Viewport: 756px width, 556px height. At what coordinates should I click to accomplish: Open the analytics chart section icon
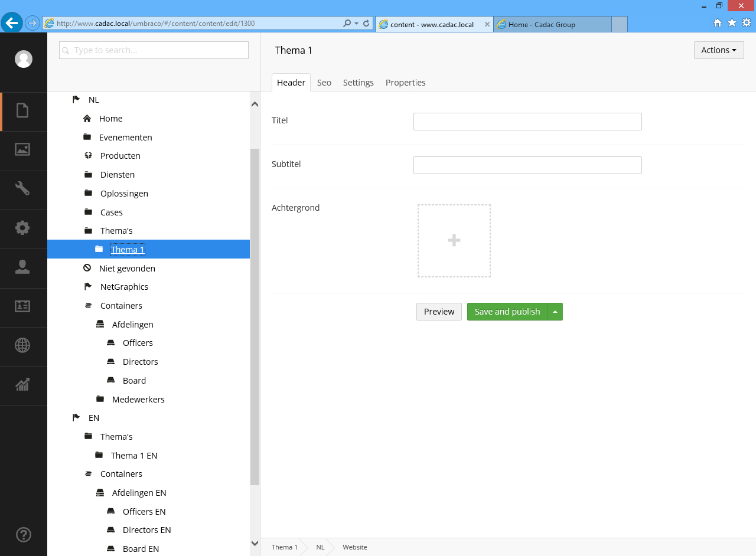point(22,385)
